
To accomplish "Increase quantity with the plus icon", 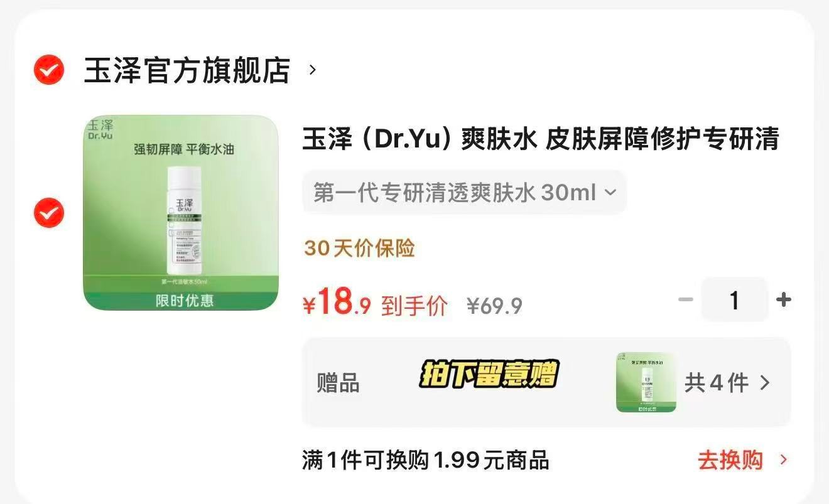I will click(783, 299).
